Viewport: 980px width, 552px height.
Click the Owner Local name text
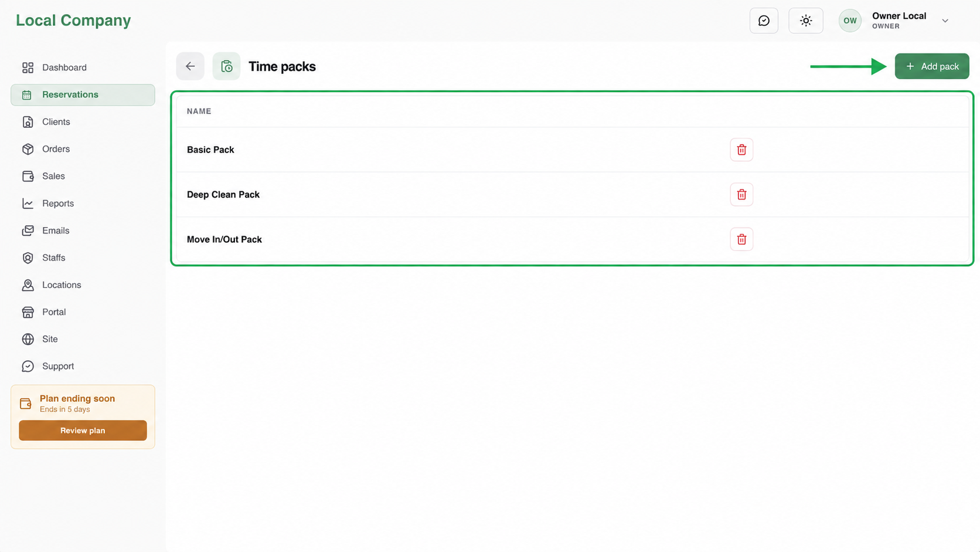(899, 16)
